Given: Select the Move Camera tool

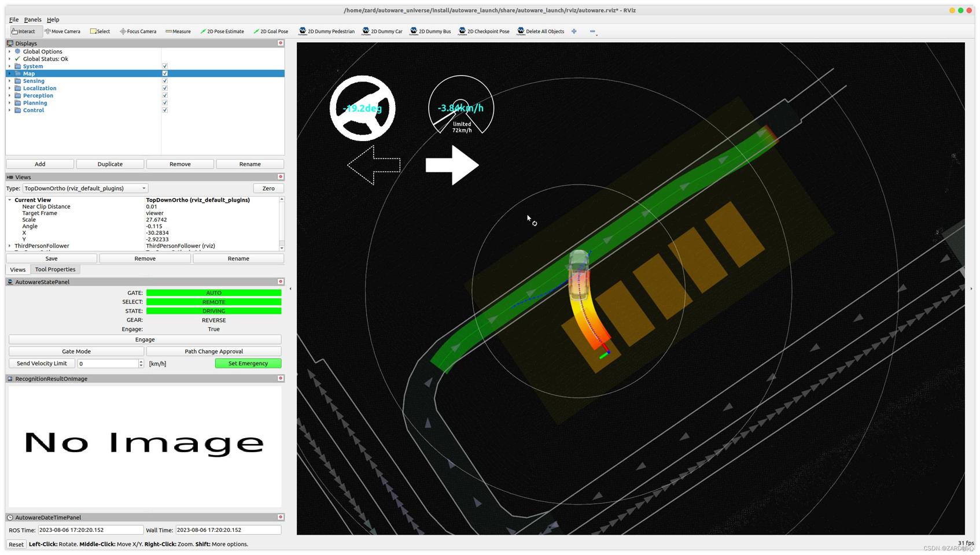Looking at the screenshot, I should coord(62,31).
